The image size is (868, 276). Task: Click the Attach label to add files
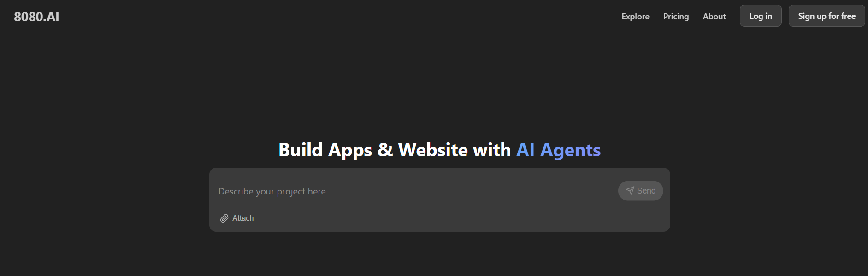coord(243,218)
